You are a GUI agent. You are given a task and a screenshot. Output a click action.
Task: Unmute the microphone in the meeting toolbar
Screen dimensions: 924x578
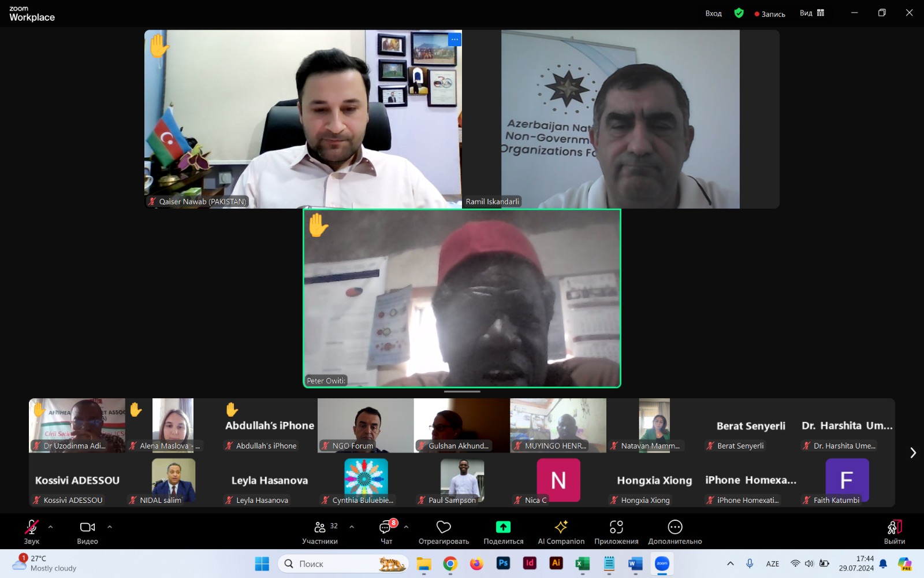click(31, 527)
